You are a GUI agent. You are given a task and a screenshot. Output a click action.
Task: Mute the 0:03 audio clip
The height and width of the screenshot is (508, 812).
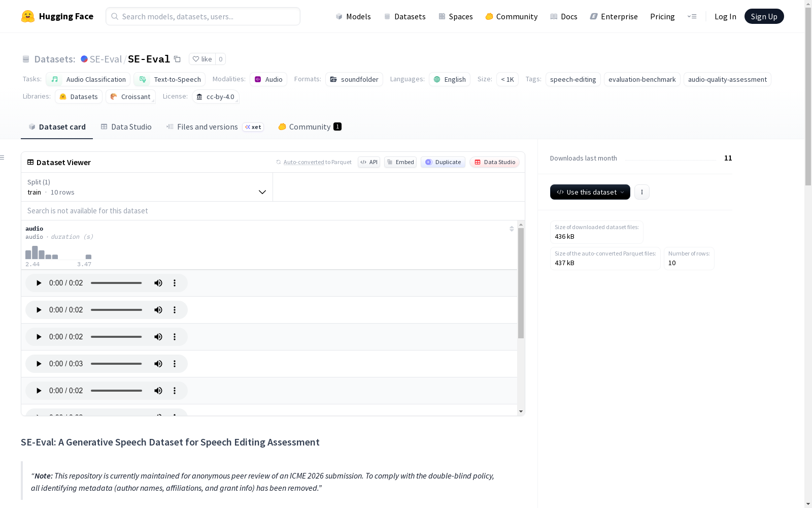click(158, 364)
